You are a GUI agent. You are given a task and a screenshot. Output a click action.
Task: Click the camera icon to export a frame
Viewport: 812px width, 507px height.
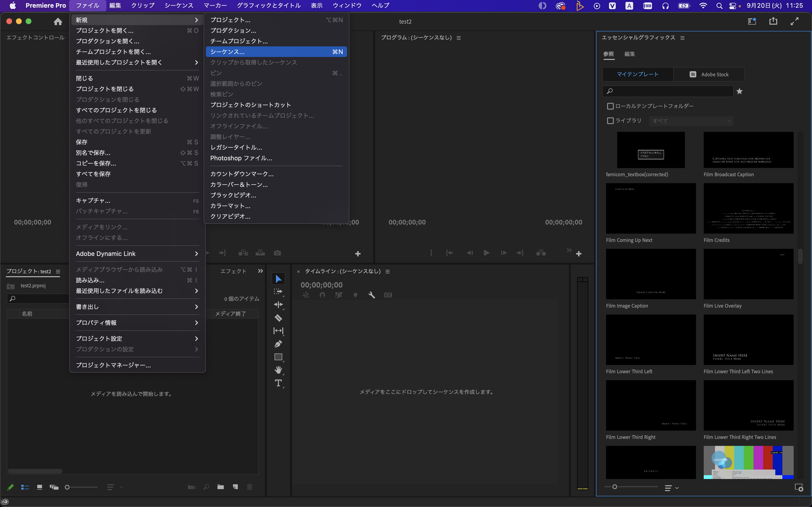[277, 253]
